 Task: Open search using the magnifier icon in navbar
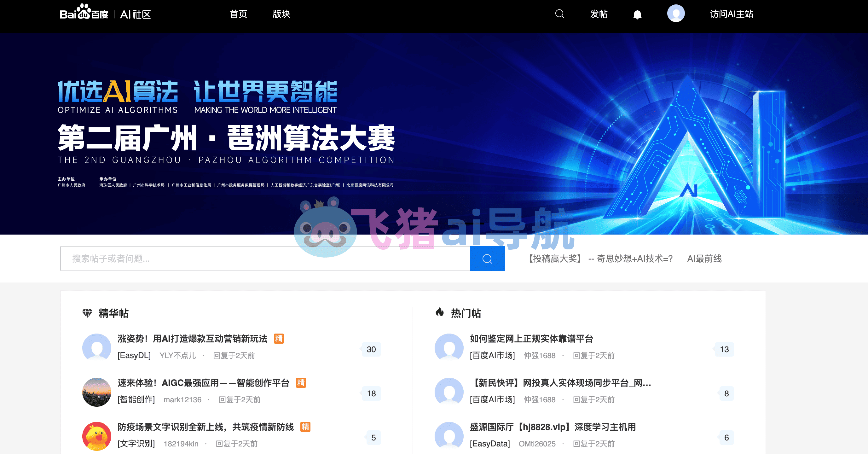pos(559,14)
